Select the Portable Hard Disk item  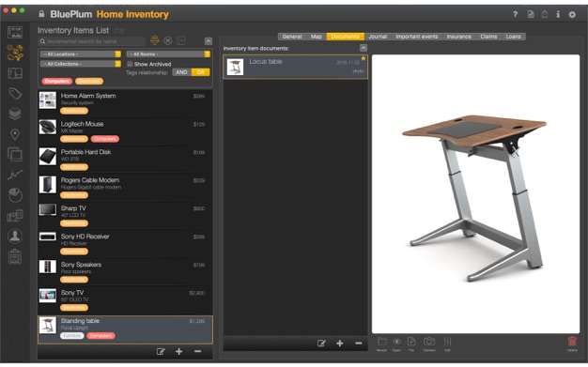coord(125,159)
